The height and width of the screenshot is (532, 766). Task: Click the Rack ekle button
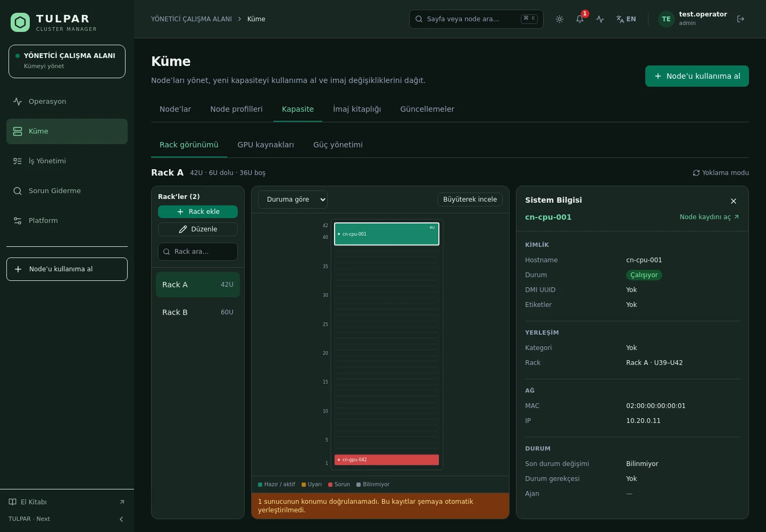tap(198, 212)
